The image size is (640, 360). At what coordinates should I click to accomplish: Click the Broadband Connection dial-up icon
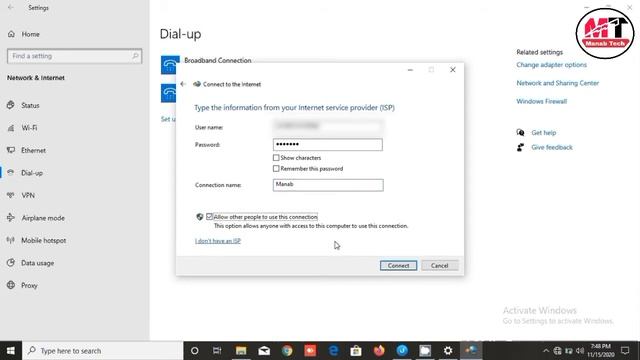pyautogui.click(x=169, y=65)
